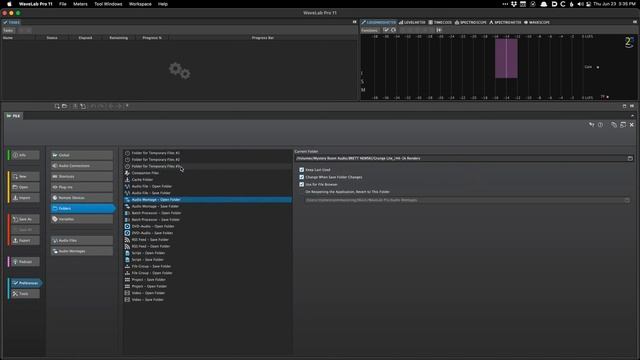
Task: Open Global preferences
Action: pos(82,155)
